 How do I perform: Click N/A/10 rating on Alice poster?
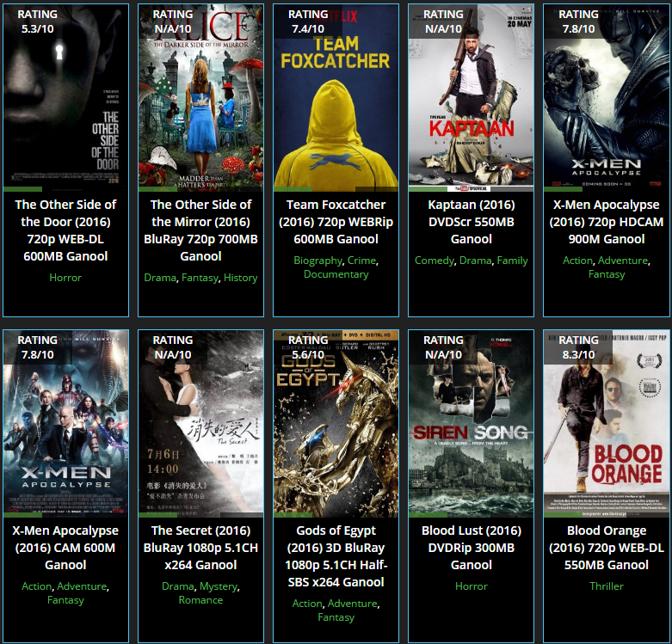pyautogui.click(x=173, y=21)
